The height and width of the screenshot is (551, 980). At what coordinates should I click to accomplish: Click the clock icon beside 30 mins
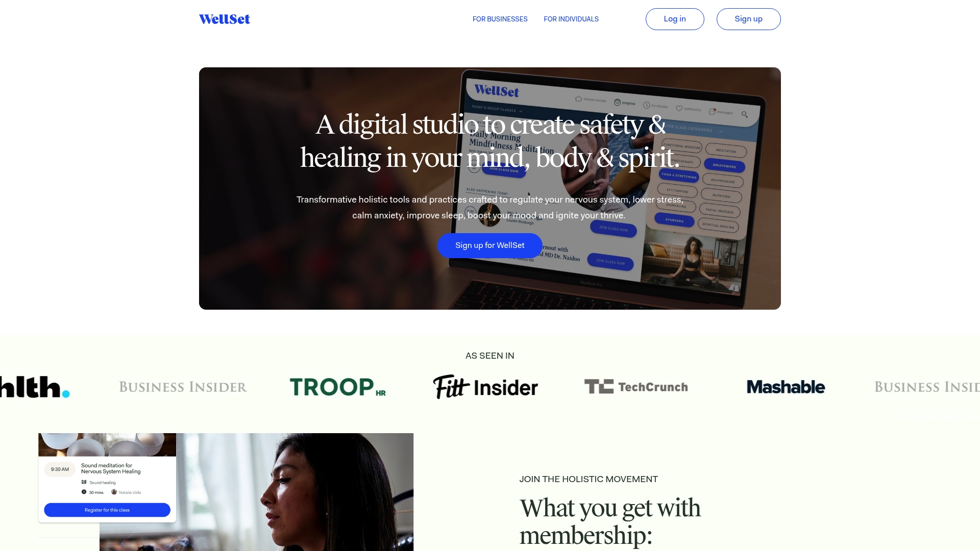[84, 492]
